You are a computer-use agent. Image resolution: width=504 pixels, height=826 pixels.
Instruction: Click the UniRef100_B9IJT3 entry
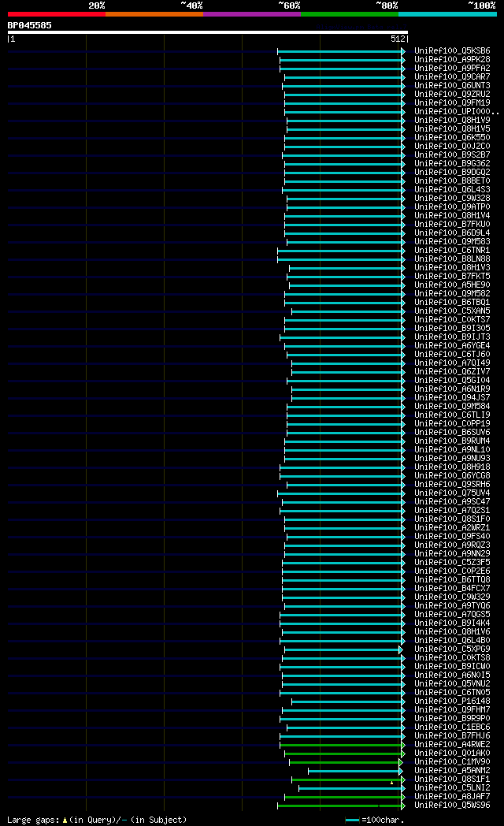point(452,337)
